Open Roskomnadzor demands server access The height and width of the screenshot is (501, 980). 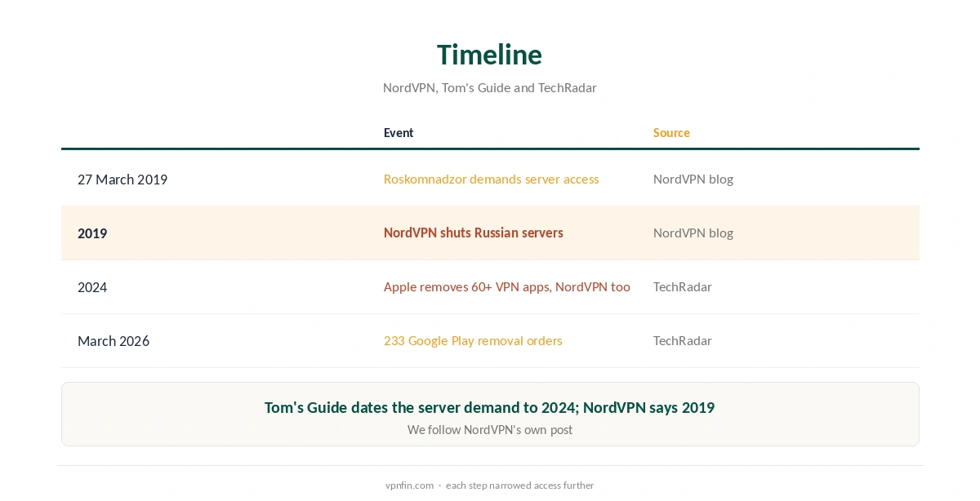[x=491, y=180]
